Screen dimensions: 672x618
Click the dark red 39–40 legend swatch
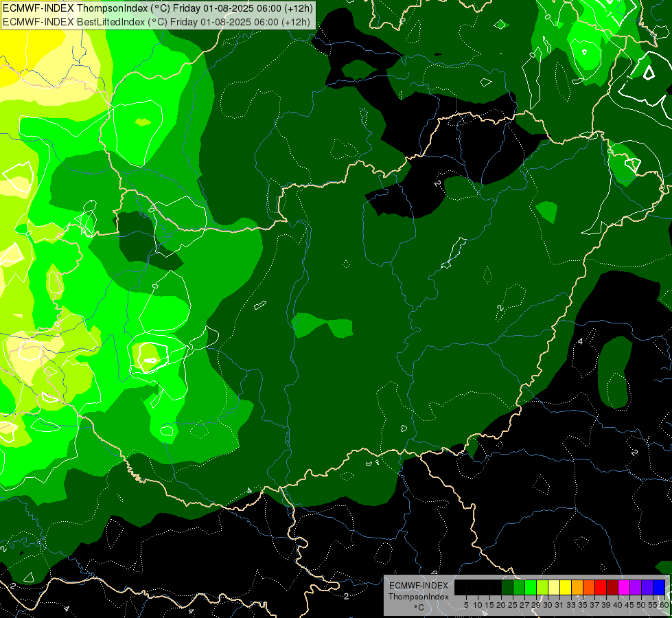[x=612, y=587]
